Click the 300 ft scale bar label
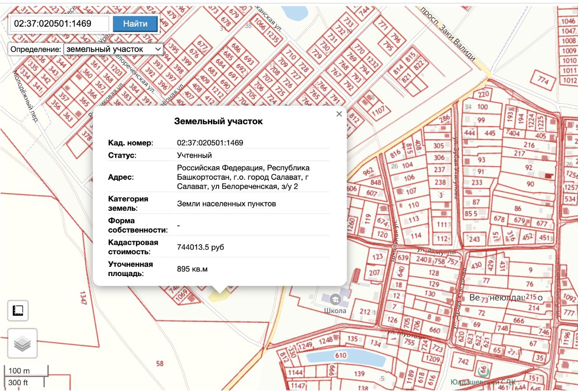578x392 pixels. (18, 383)
